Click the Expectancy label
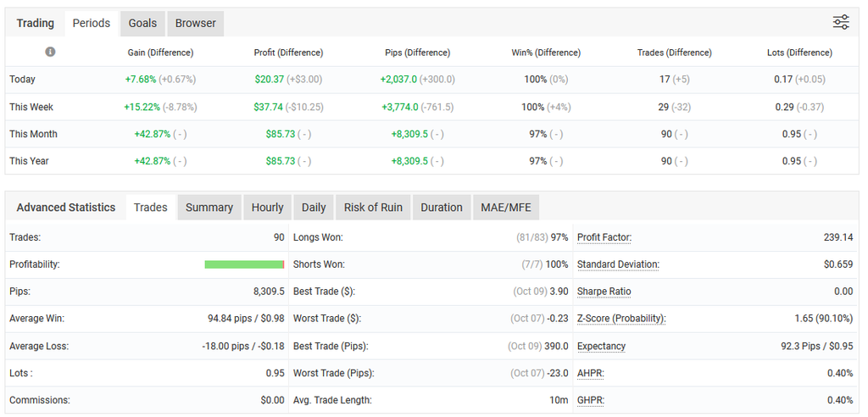This screenshot has height=417, width=868. [601, 347]
